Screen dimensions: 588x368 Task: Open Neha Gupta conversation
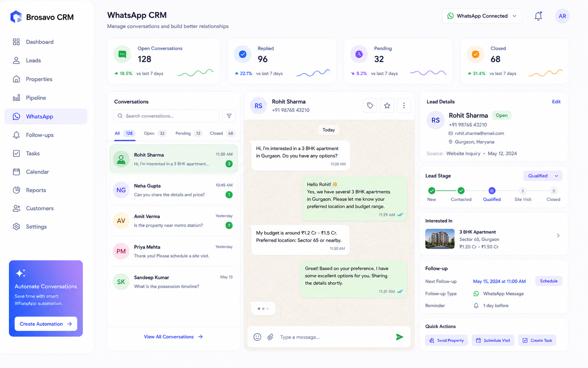[174, 190]
